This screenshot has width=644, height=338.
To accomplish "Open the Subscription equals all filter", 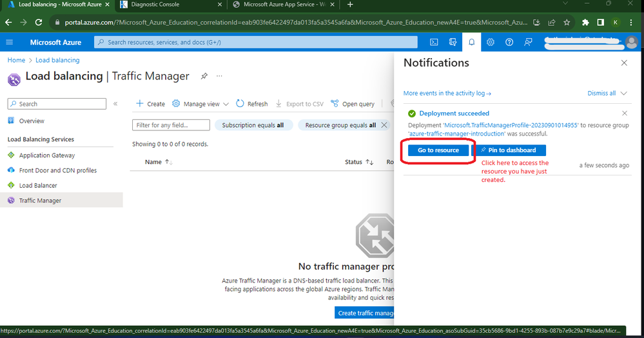I will pyautogui.click(x=253, y=125).
